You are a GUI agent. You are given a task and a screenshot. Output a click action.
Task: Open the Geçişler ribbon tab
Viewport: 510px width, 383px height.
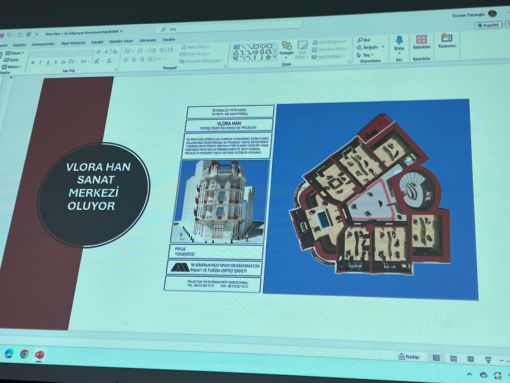pos(19,45)
